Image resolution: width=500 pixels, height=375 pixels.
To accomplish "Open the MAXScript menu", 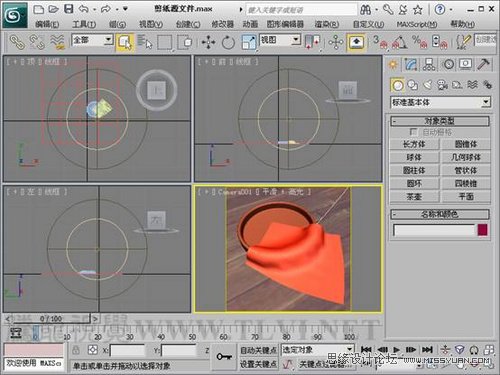I will [417, 24].
